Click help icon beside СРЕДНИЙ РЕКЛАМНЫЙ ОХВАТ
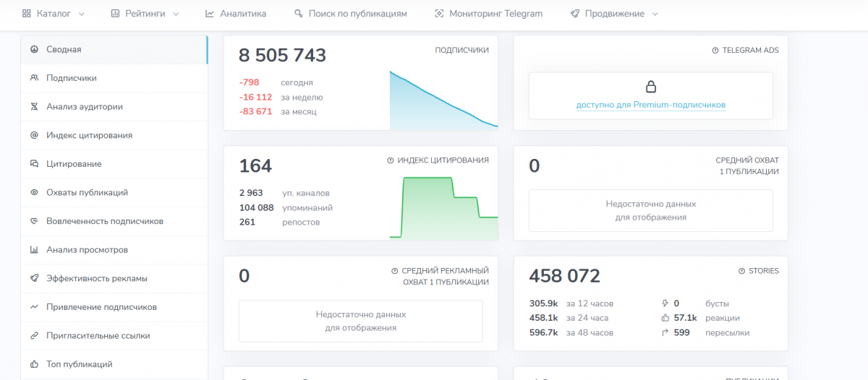Image resolution: width=868 pixels, height=380 pixels. (395, 271)
